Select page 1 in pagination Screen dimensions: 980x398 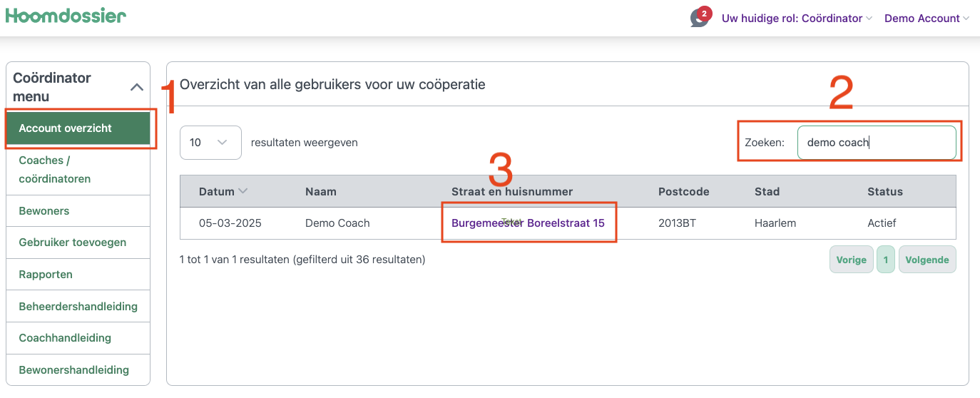tap(885, 260)
